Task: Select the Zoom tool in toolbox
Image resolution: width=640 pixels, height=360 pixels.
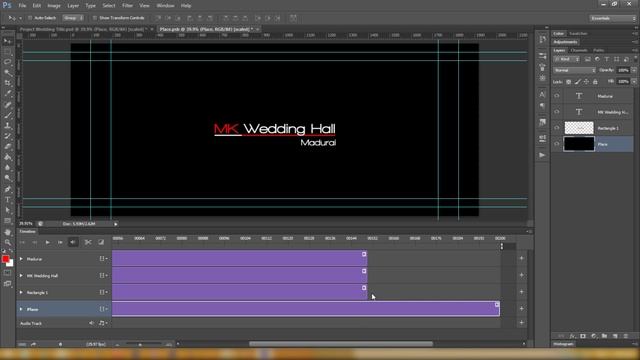Action: pos(7,242)
